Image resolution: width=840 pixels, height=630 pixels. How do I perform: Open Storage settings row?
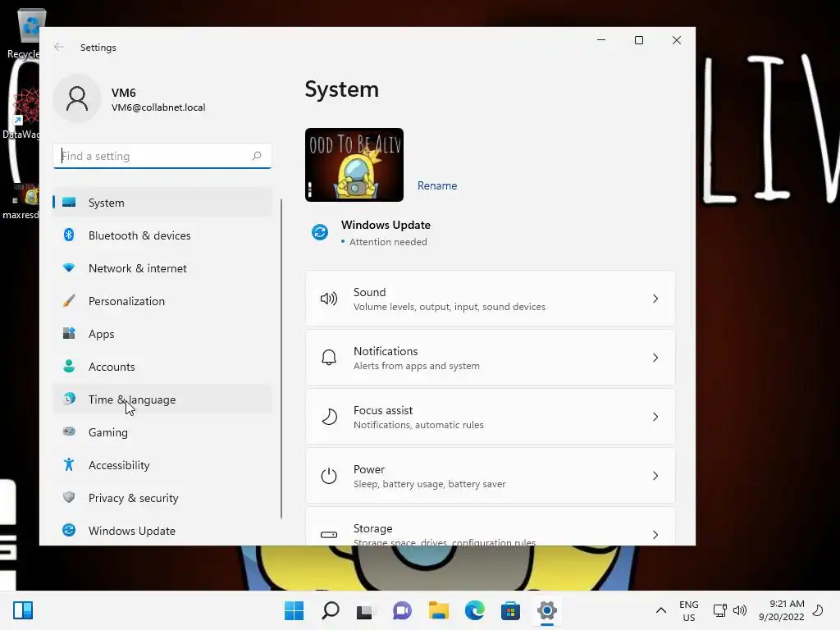click(491, 527)
